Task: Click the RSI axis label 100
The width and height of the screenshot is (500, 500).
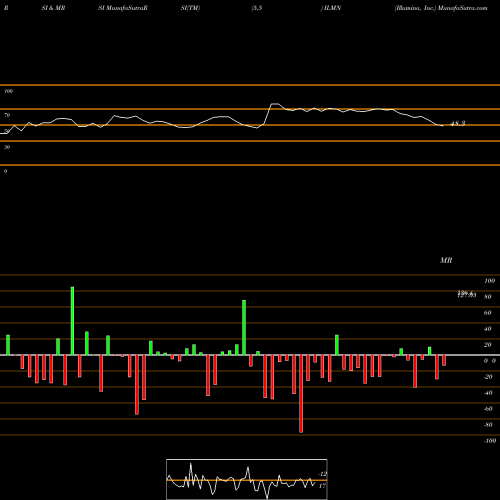Action: pyautogui.click(x=9, y=91)
